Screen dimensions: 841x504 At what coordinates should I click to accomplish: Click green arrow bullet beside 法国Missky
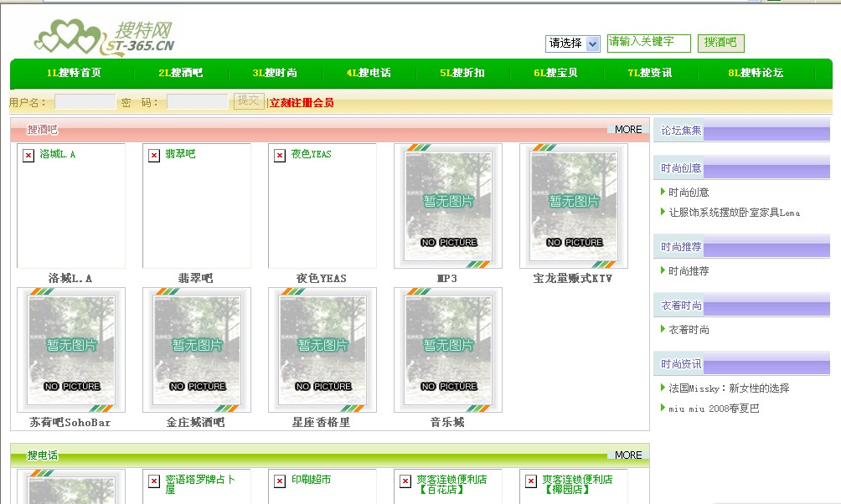(x=663, y=387)
